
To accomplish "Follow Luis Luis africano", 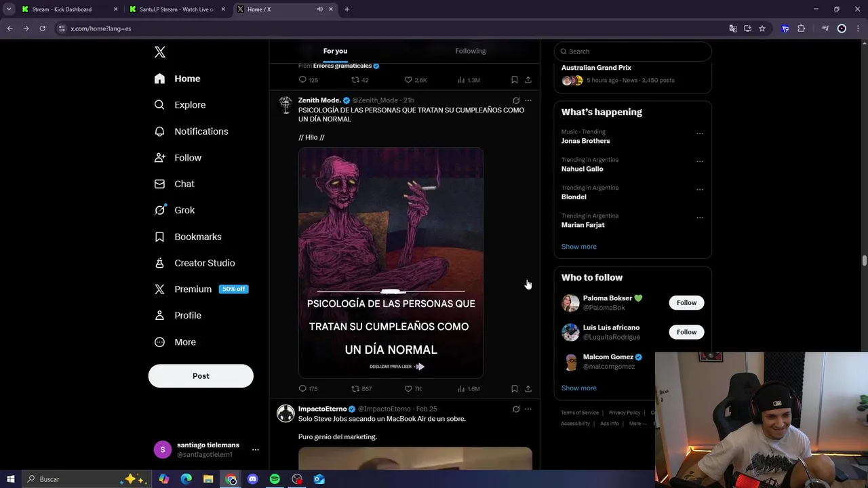I will pos(686,332).
